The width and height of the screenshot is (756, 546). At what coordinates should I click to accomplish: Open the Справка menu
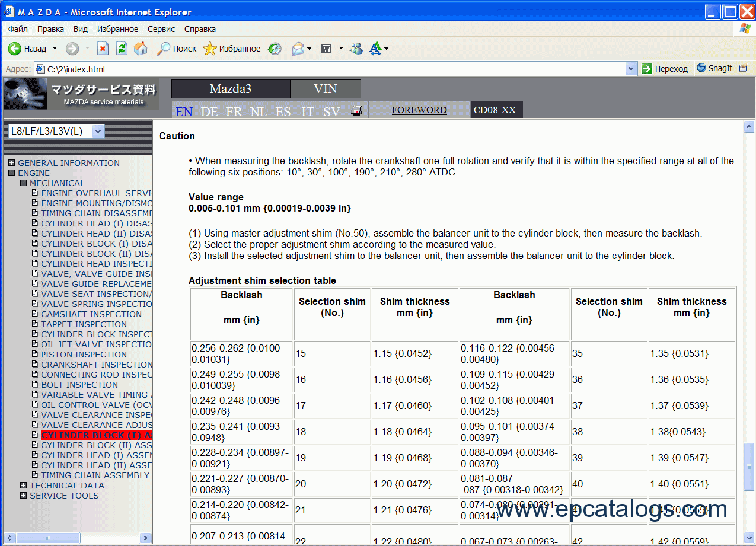click(200, 29)
